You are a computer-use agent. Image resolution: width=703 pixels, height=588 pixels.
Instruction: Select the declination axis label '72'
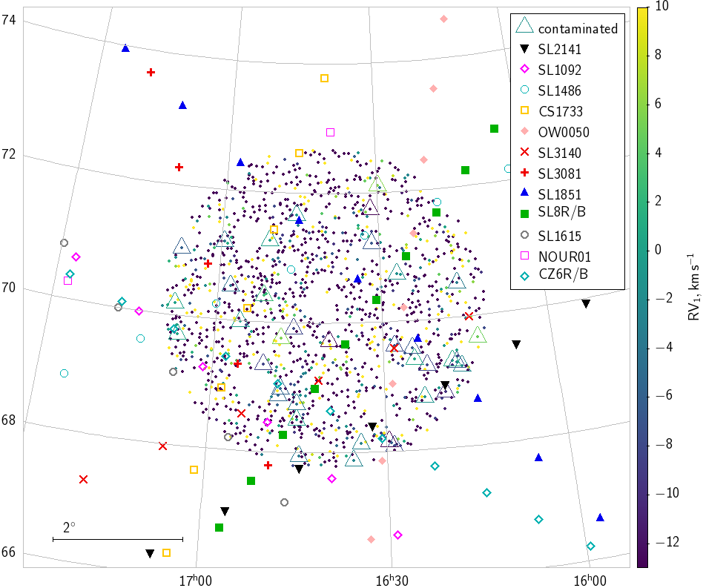[x=8, y=154]
